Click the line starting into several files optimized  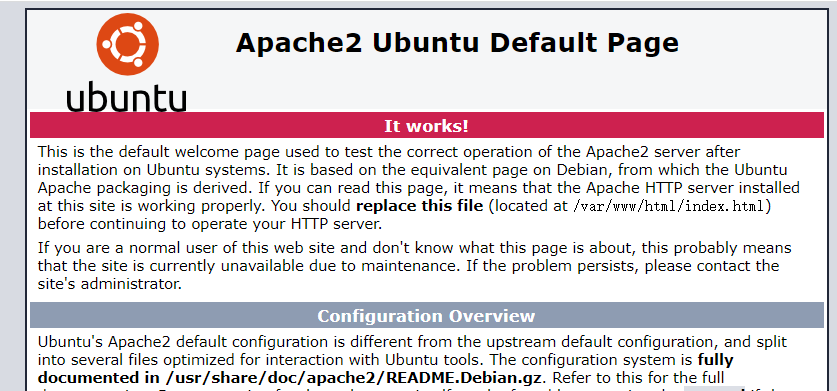385,359
